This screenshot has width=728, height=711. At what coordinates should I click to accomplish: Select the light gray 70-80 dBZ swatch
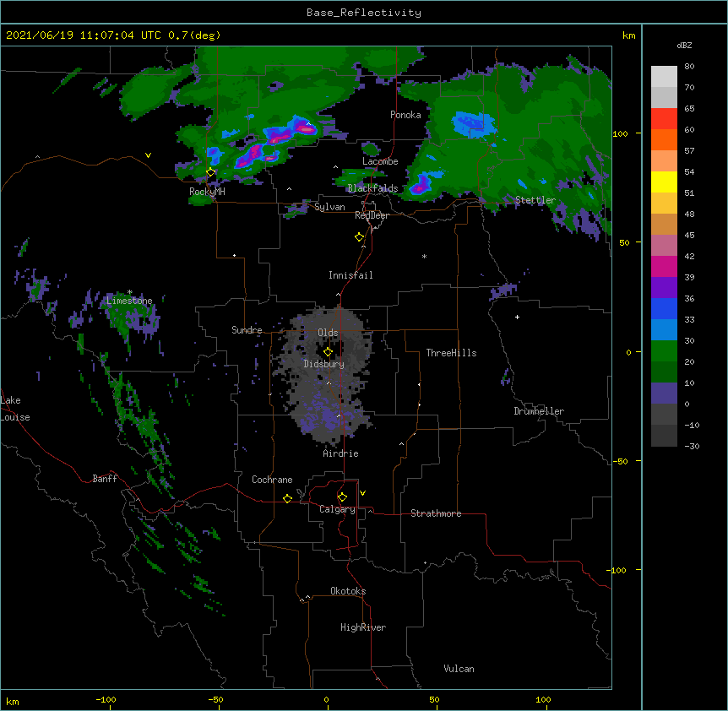click(x=664, y=77)
